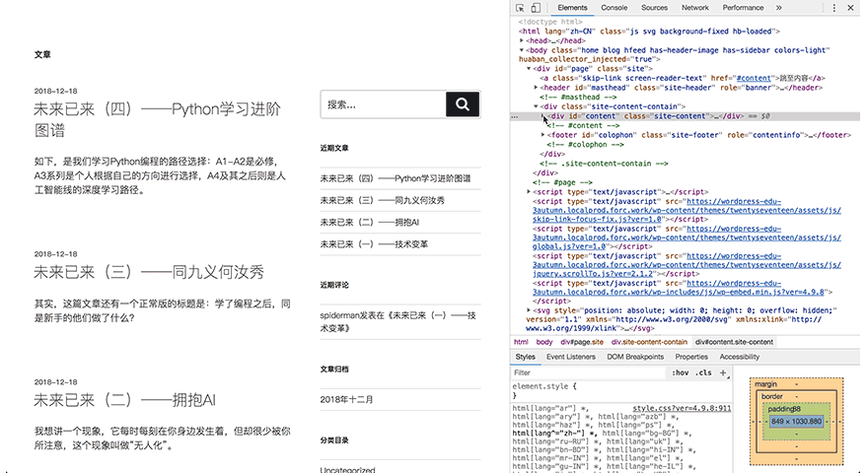
Task: Click the Filter styles input field
Action: [589, 372]
